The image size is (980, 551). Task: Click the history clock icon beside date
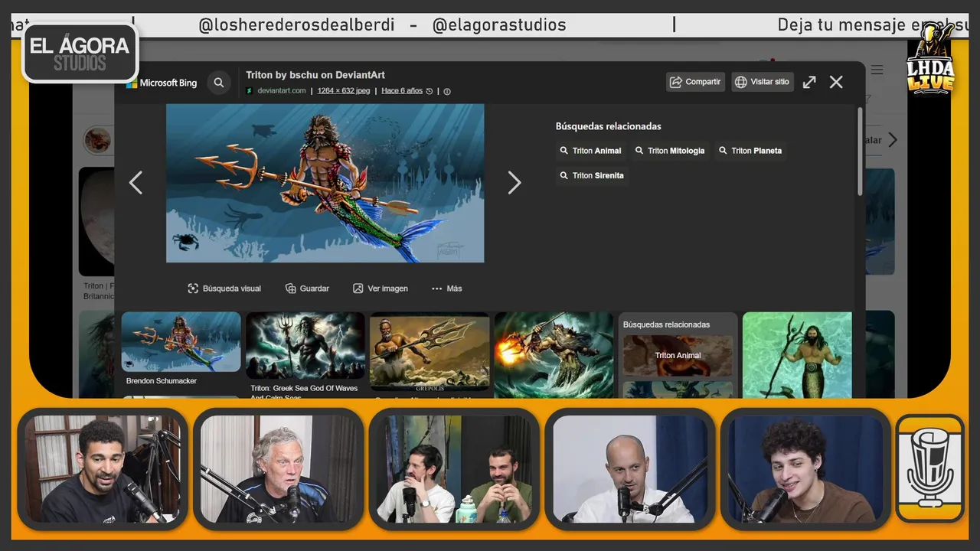(430, 91)
